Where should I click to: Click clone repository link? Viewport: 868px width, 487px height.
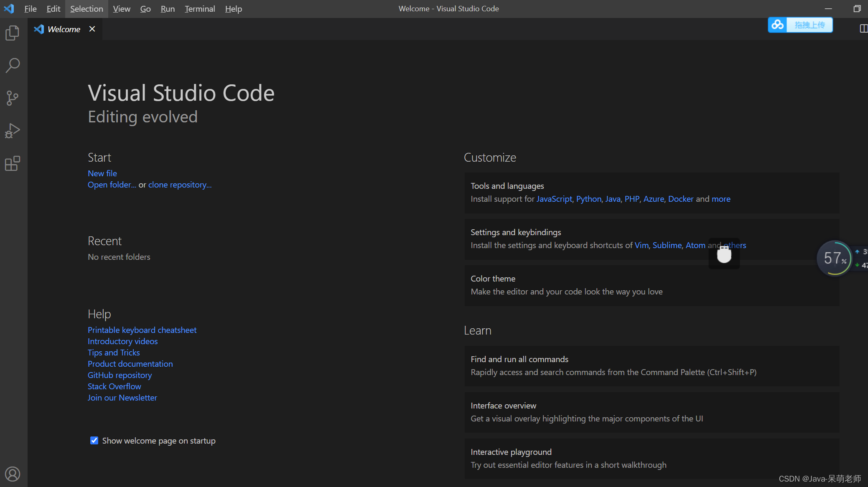[180, 185]
